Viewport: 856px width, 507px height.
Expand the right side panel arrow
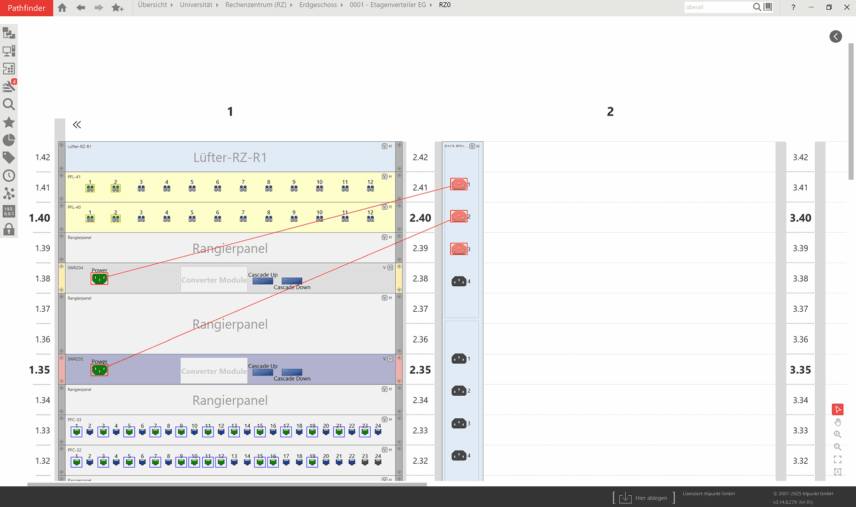tap(835, 36)
